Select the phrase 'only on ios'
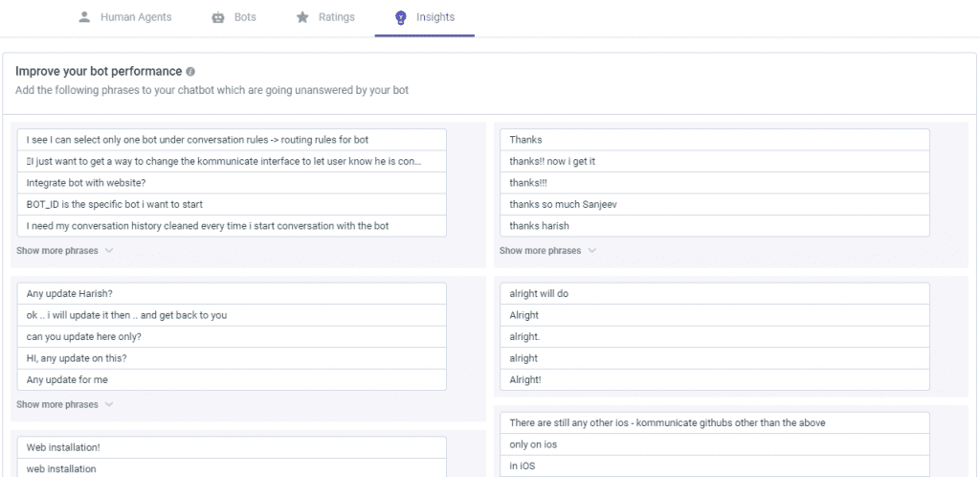980x477 pixels. (x=715, y=444)
